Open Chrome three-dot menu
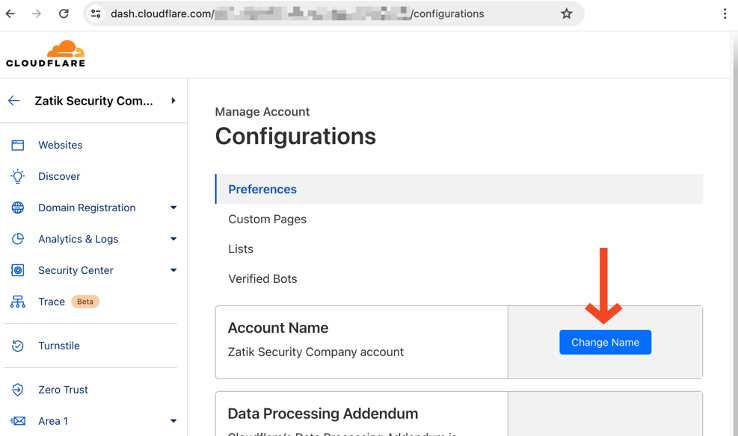Image resolution: width=738 pixels, height=436 pixels. point(725,14)
